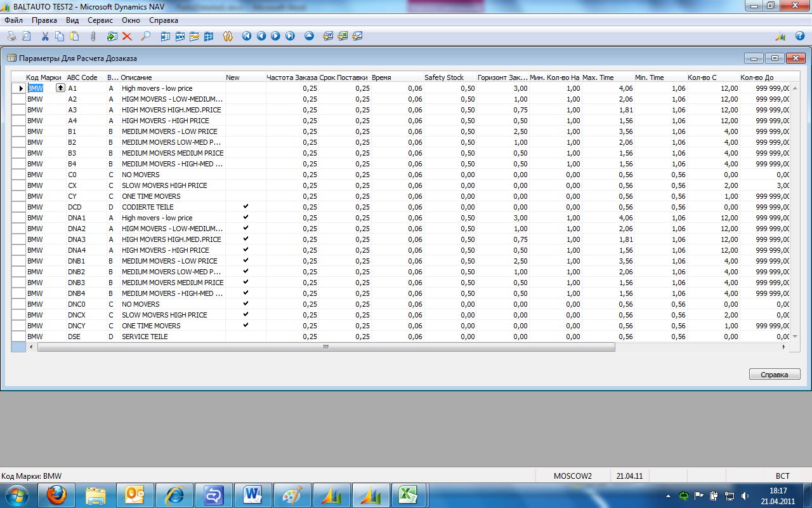Go to first record icon
This screenshot has height=508, width=812.
pos(247,36)
